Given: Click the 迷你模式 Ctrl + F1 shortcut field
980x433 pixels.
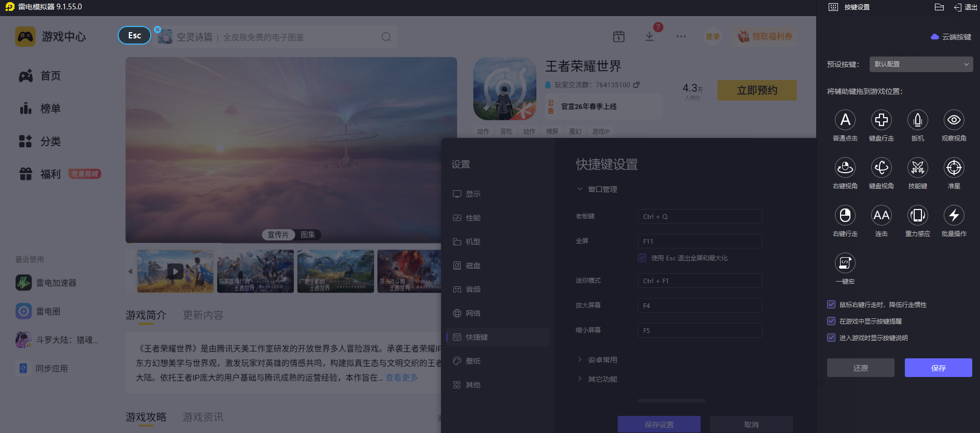Looking at the screenshot, I should pos(700,281).
